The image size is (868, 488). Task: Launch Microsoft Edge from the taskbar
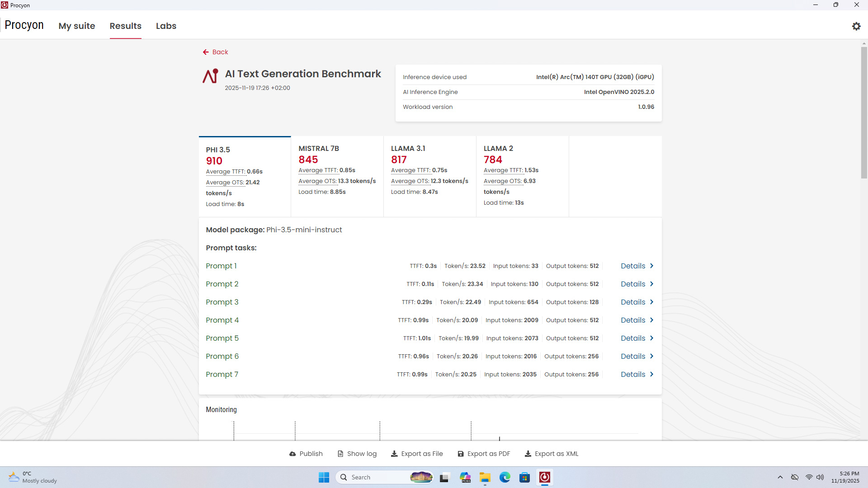(x=505, y=477)
